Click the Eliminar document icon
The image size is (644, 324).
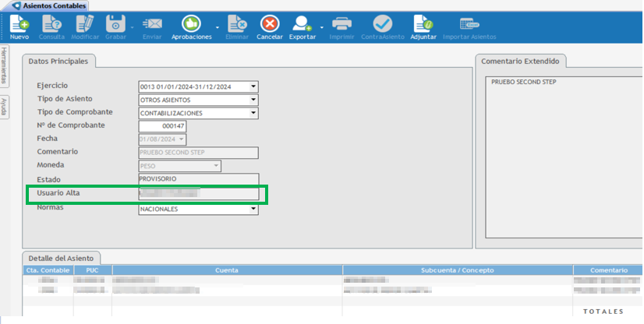(x=237, y=24)
